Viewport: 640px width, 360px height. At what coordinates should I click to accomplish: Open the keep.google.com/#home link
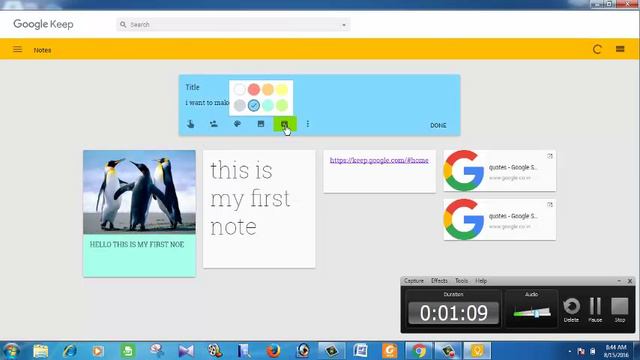[379, 160]
